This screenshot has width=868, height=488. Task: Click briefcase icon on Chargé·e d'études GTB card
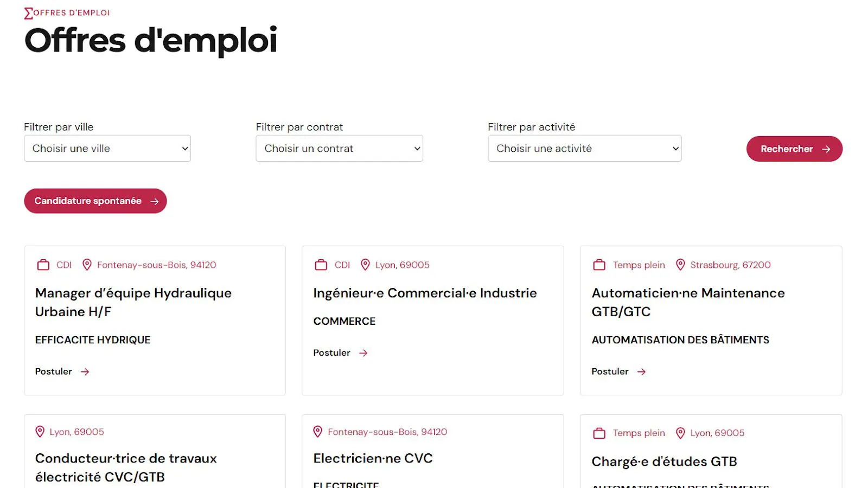pyautogui.click(x=599, y=433)
